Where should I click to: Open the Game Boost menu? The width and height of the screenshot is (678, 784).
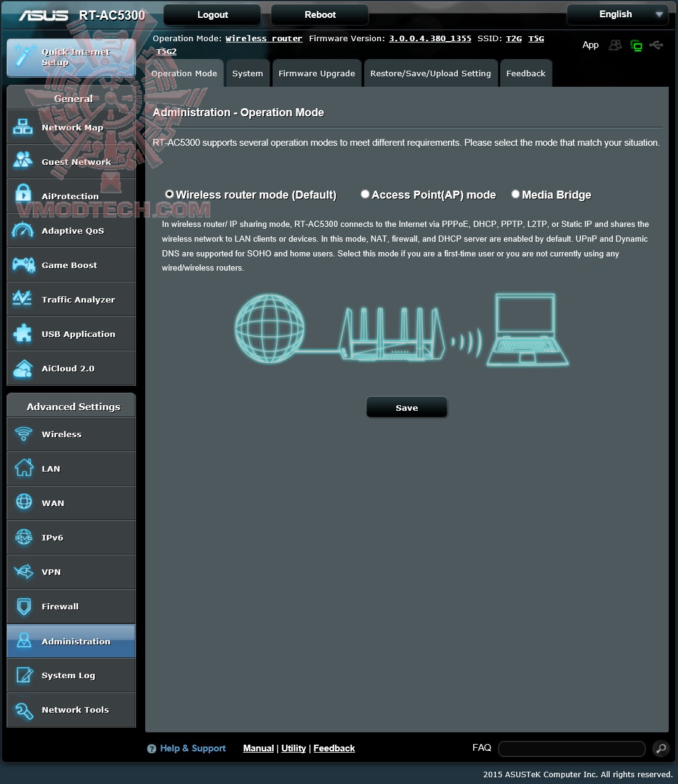(71, 265)
